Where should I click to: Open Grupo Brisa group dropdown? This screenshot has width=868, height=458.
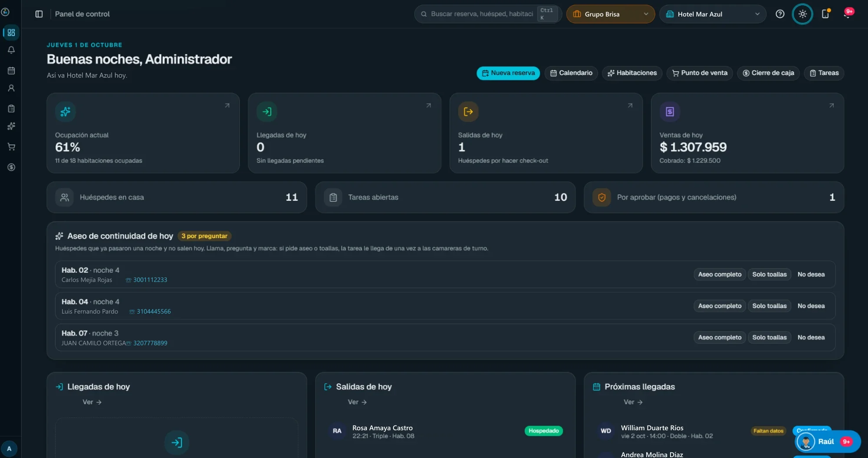tap(611, 14)
